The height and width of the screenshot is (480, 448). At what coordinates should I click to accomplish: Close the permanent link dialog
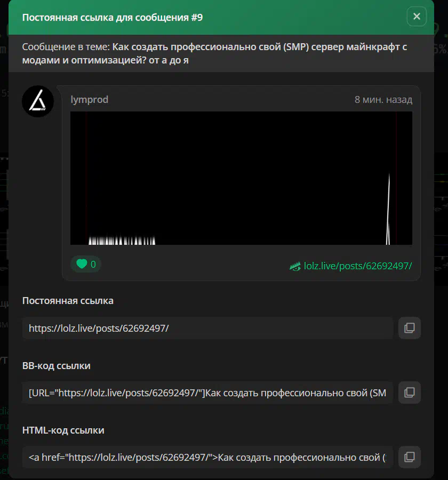(417, 17)
